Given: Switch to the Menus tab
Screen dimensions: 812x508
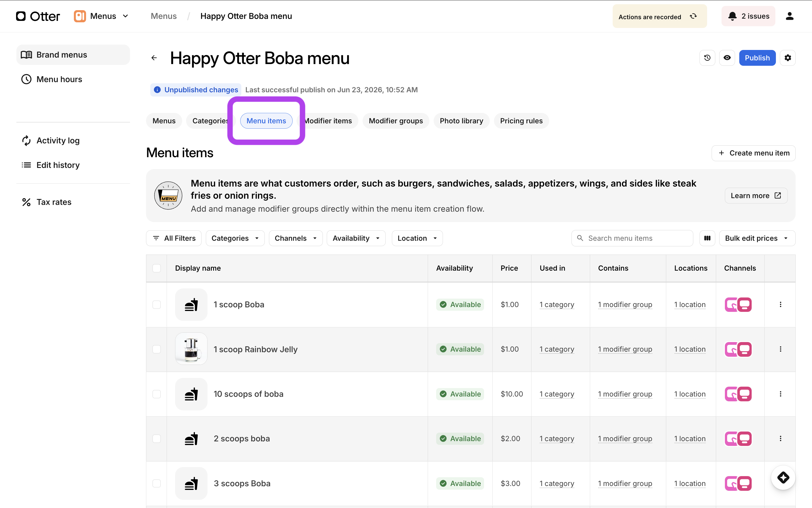Looking at the screenshot, I should [164, 121].
